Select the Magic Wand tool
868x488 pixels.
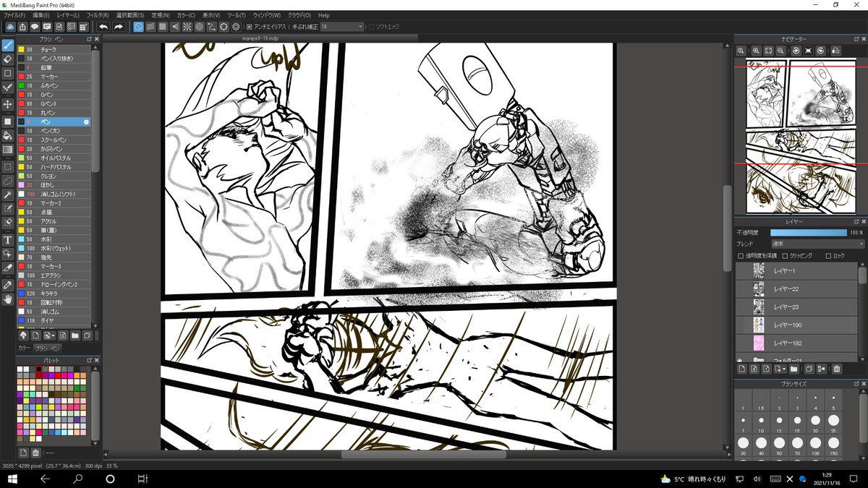(8, 195)
